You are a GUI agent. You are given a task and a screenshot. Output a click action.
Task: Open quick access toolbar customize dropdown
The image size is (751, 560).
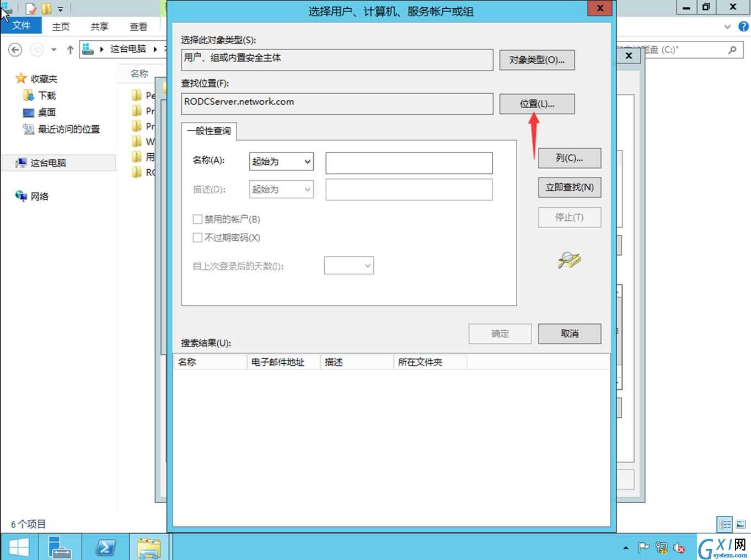point(60,9)
